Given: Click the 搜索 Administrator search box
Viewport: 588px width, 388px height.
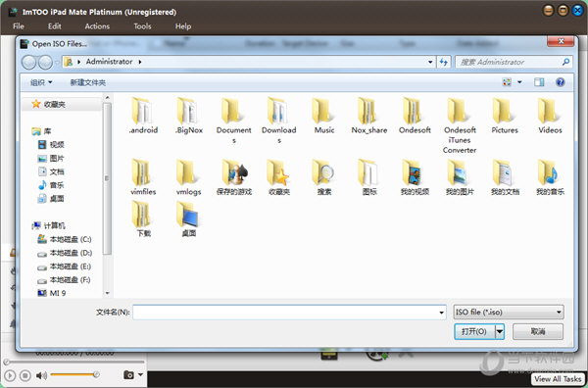Looking at the screenshot, I should (514, 62).
